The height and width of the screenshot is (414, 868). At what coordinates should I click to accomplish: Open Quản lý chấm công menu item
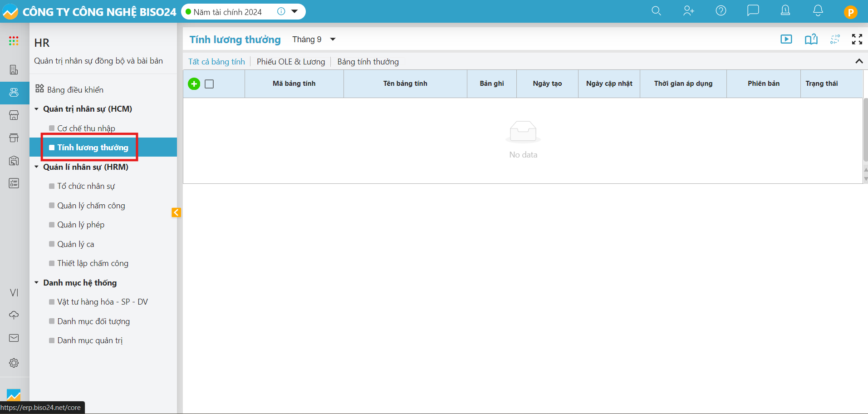[x=91, y=206]
